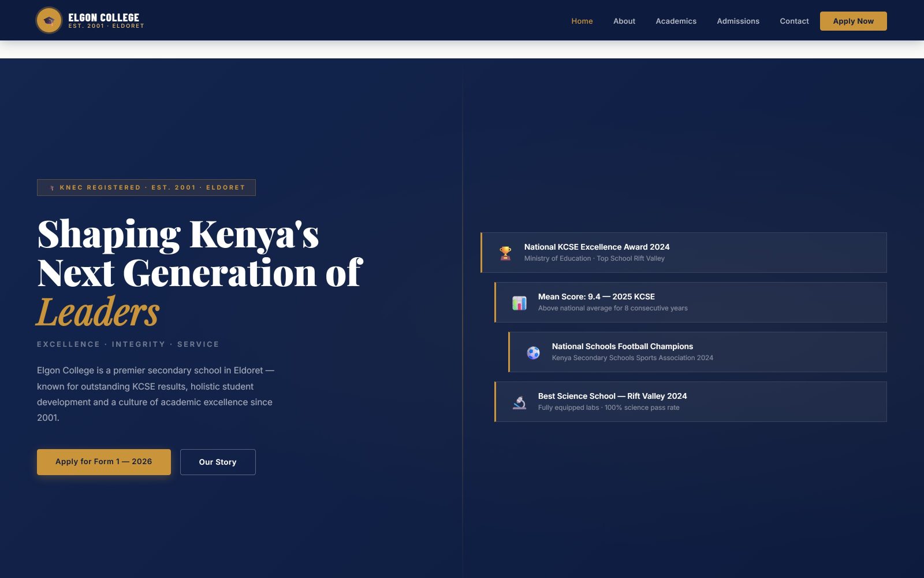Viewport: 924px width, 578px height.
Task: Click Ministry of Education · Top School Rift Valley
Action: (594, 258)
